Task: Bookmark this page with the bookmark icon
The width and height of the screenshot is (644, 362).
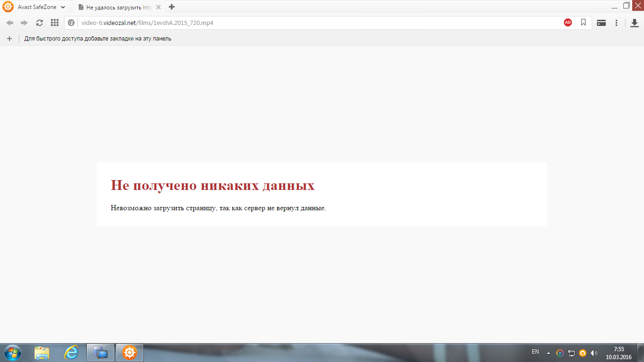Action: click(583, 23)
